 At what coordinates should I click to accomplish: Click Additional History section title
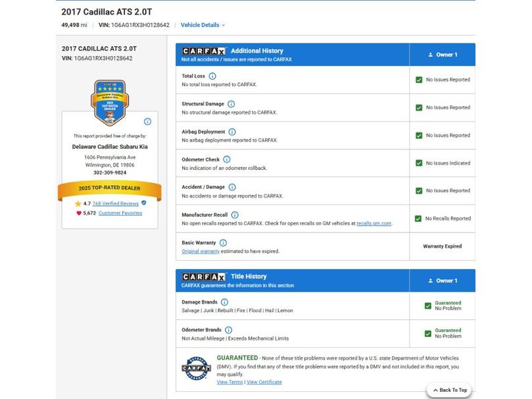257,51
